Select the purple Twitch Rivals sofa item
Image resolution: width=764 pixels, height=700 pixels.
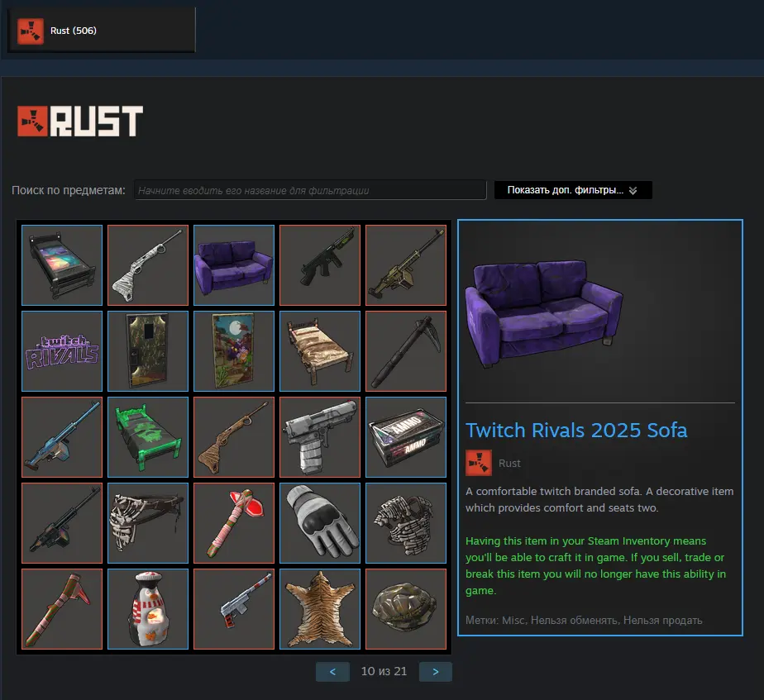point(234,265)
